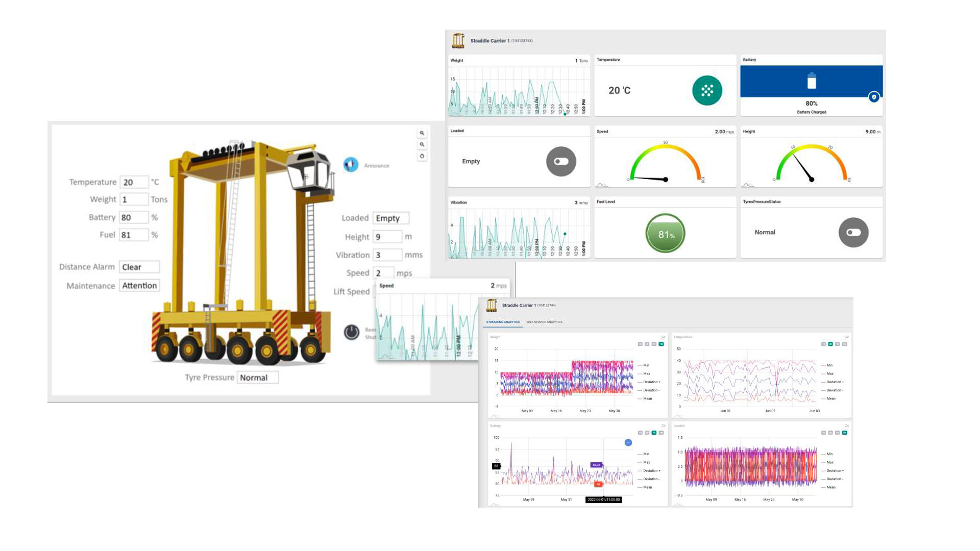The height and width of the screenshot is (551, 980).
Task: Toggle the TyresPressureStatus Normal switch
Action: click(x=853, y=232)
